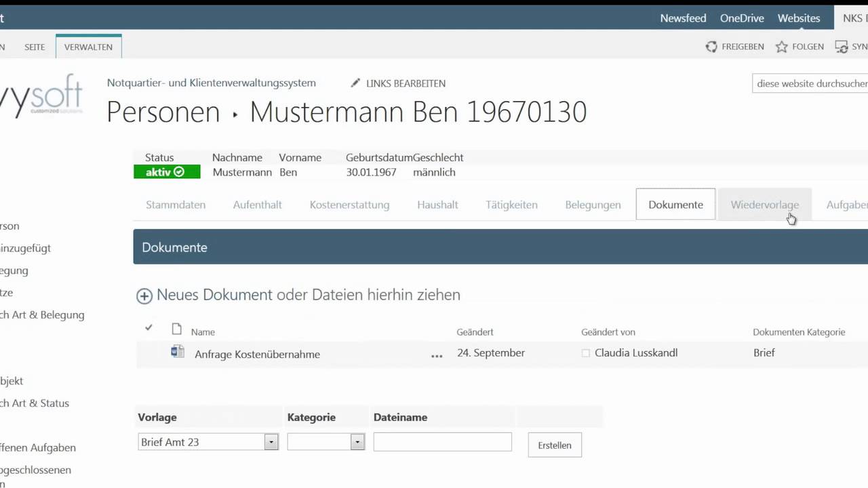Open the Kostenerstattung tab
868x488 pixels.
[x=350, y=205]
